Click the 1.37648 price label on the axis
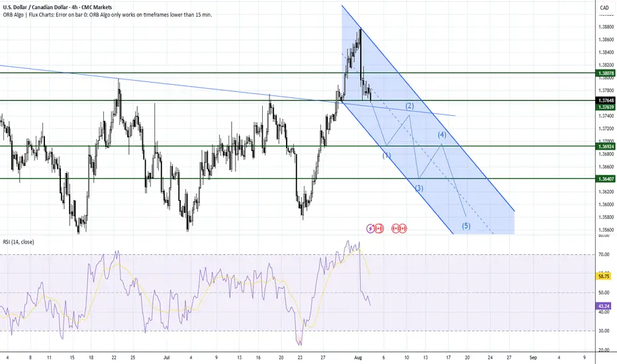The image size is (617, 364). 606,101
